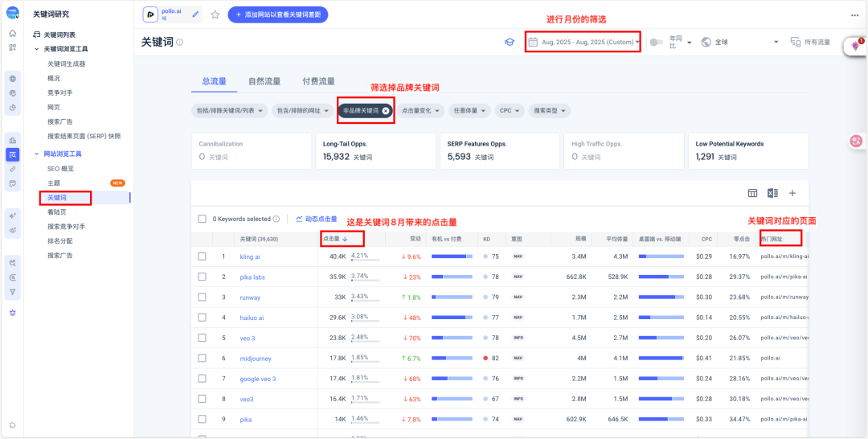Collapse the 关键词浏览工具 sidebar section
The width and height of the screenshot is (868, 439).
36,49
